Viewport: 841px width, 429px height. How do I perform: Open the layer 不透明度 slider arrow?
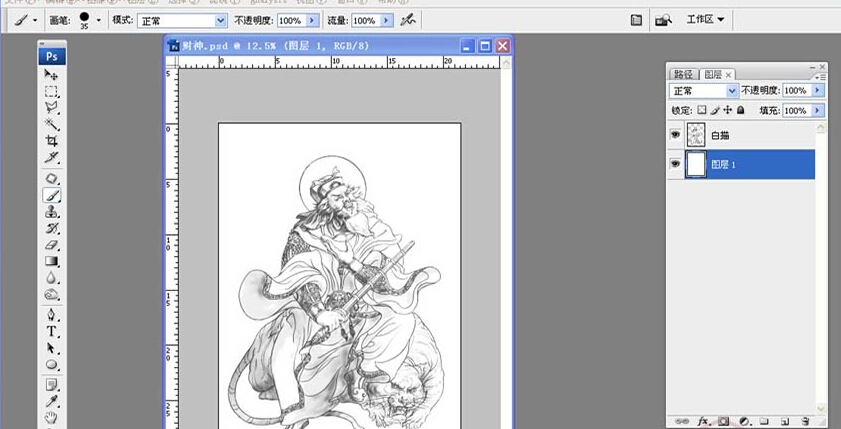coord(817,91)
